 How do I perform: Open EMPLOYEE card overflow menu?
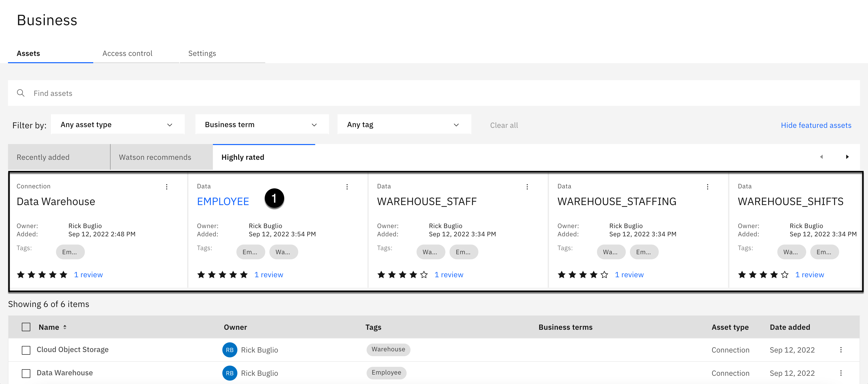pos(347,187)
